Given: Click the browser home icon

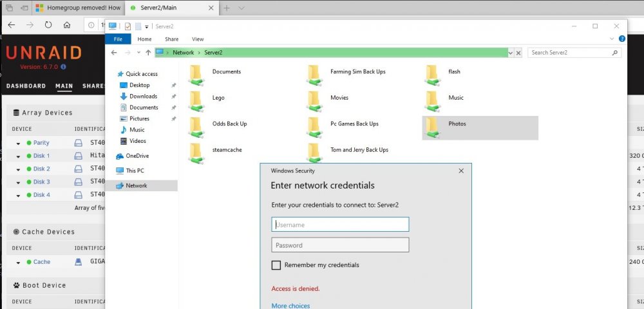Looking at the screenshot, I should 67,25.
